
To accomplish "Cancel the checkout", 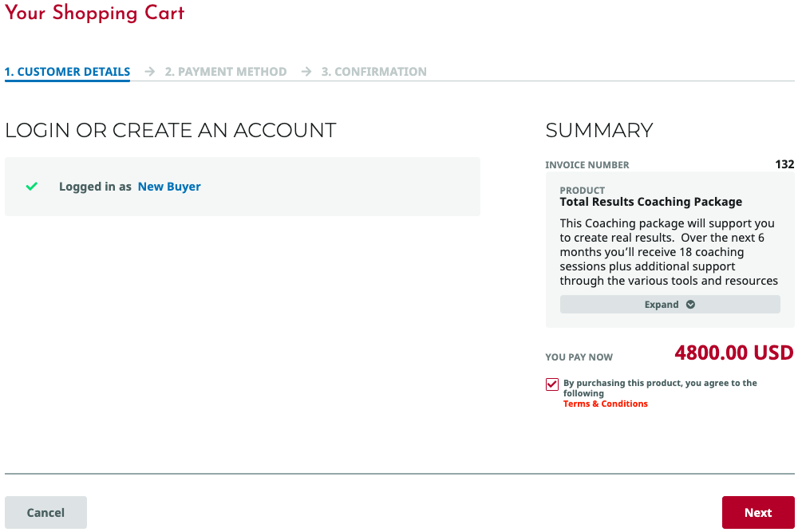I will [x=45, y=513].
